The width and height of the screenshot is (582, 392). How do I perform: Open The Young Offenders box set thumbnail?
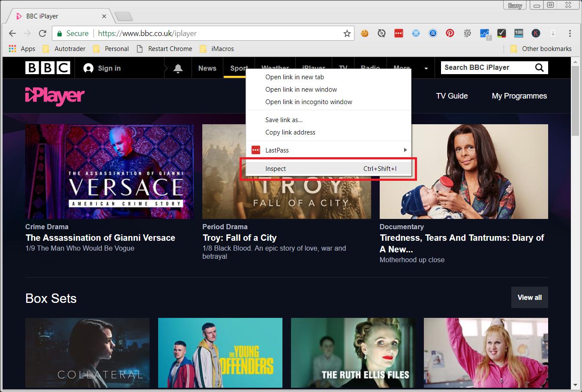pos(220,353)
